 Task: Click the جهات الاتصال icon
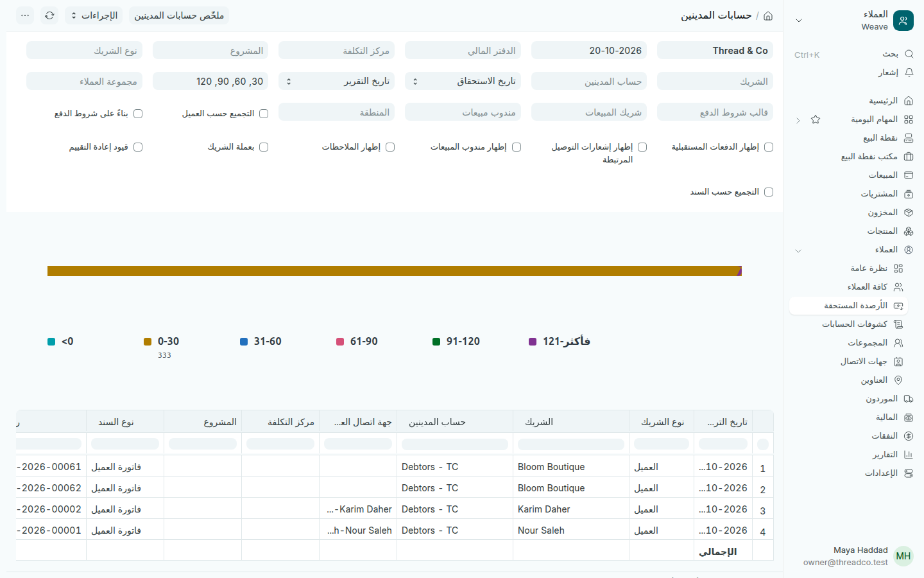click(x=898, y=362)
